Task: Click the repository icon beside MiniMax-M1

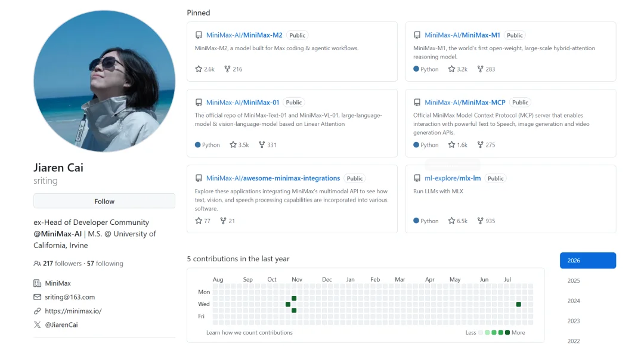Action: (417, 35)
